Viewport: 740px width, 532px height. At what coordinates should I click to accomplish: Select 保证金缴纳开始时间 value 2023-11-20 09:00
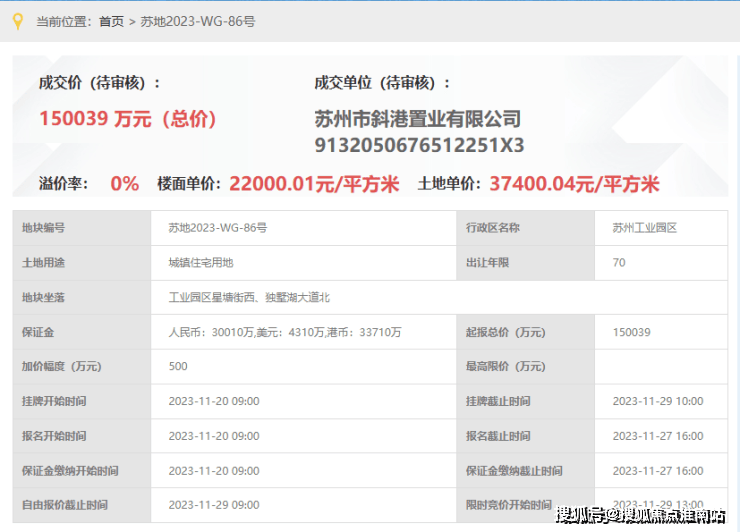point(214,471)
